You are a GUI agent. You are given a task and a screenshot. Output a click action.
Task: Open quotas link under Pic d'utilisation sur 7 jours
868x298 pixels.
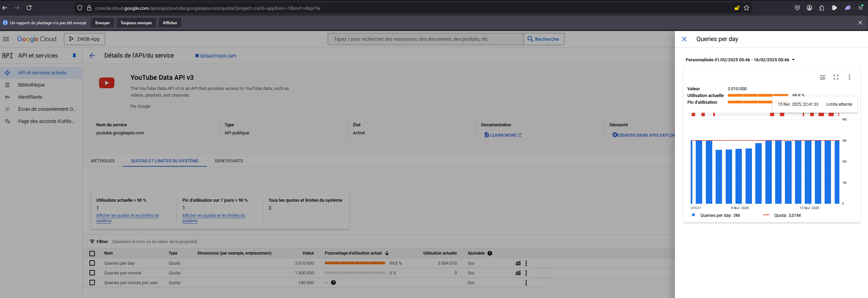[x=214, y=218]
